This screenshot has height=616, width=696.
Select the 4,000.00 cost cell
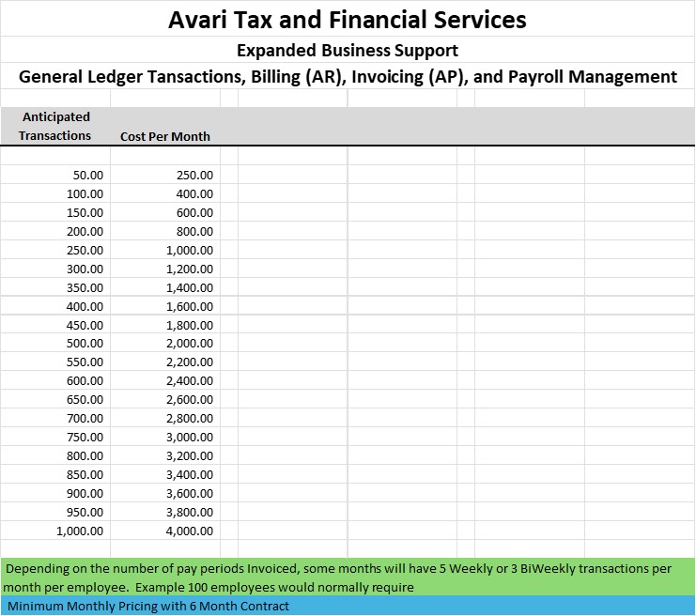(x=190, y=531)
